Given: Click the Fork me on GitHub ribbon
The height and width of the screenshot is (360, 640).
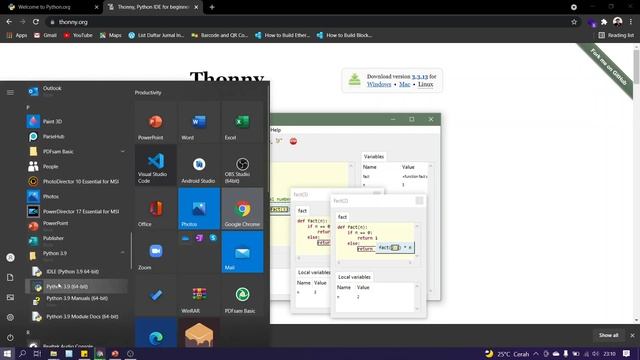Looking at the screenshot, I should 609,67.
